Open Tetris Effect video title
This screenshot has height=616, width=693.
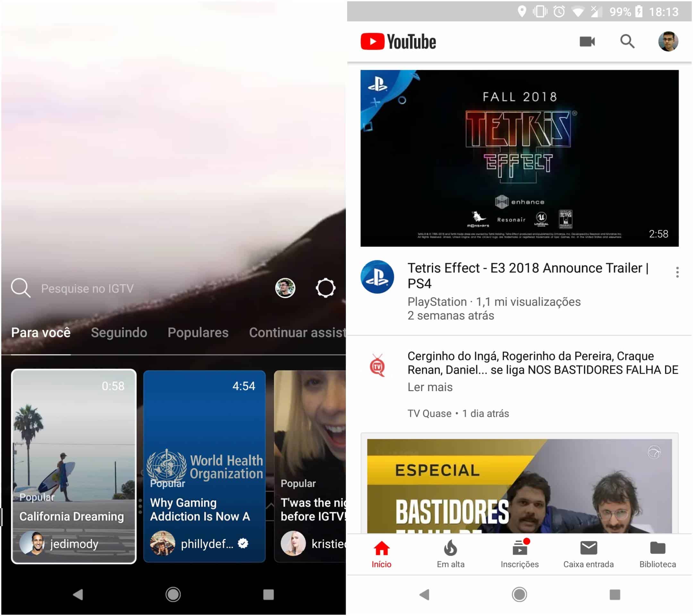(528, 276)
